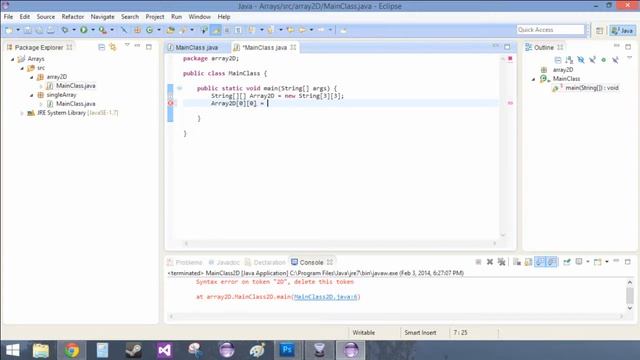The image size is (640, 360).
Task: Open Outline view menu triangle
Action: [629, 58]
